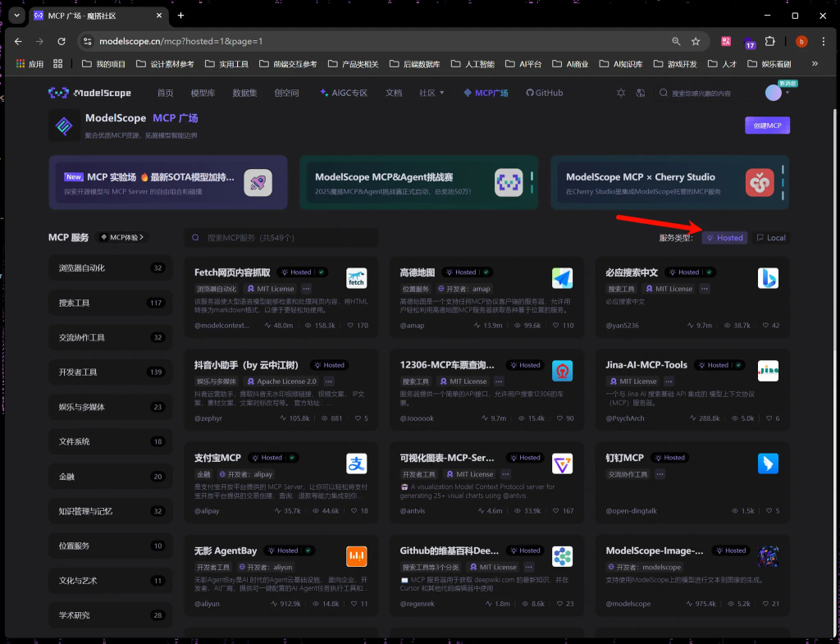Open the 应用 apps shortcut in bookmarks bar

30,64
